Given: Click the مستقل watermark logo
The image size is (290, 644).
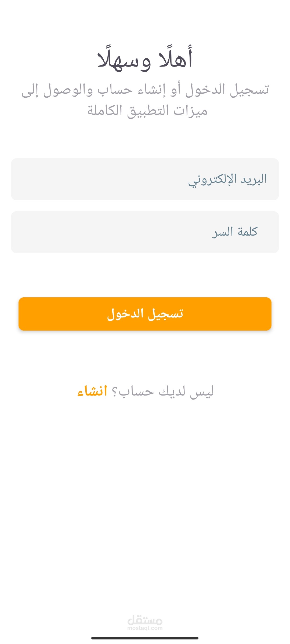Looking at the screenshot, I should [x=145, y=620].
